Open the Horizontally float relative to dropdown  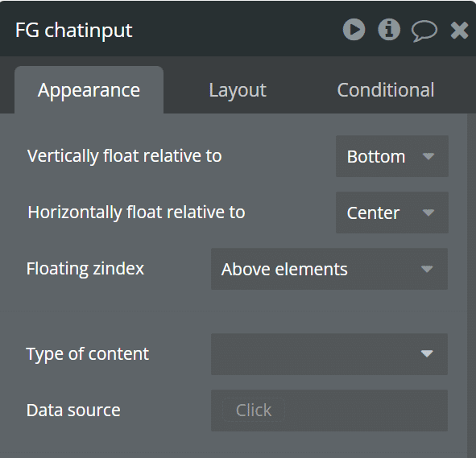[x=392, y=212]
